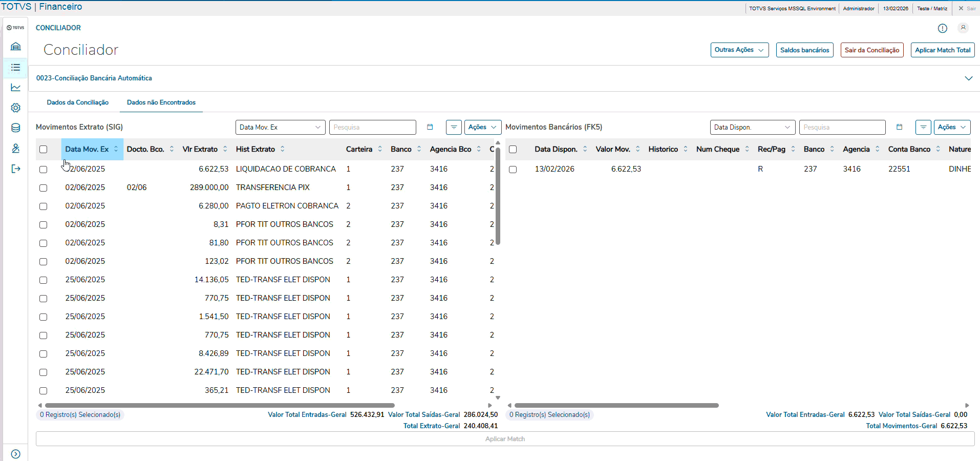
Task: Check the 13/02/2026 movement row checkbox
Action: coord(513,170)
